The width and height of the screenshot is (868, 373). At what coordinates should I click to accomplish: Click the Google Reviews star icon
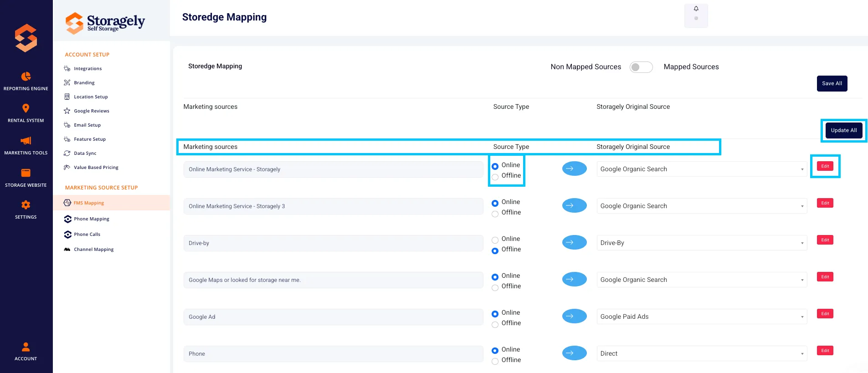(x=67, y=111)
